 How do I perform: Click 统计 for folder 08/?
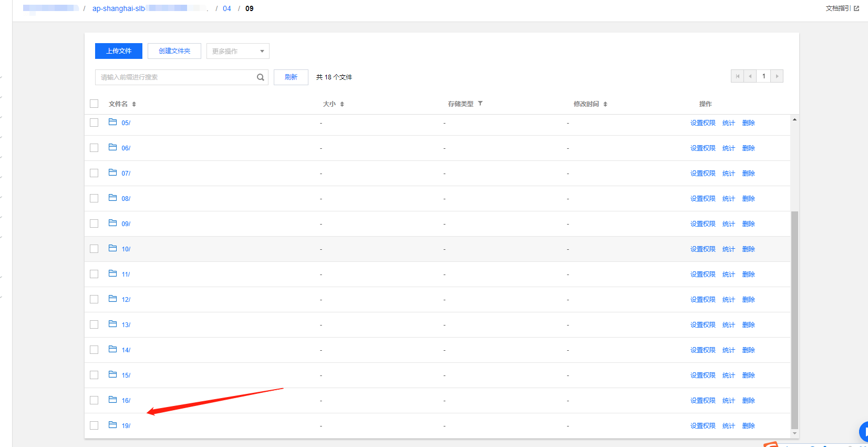[729, 199]
